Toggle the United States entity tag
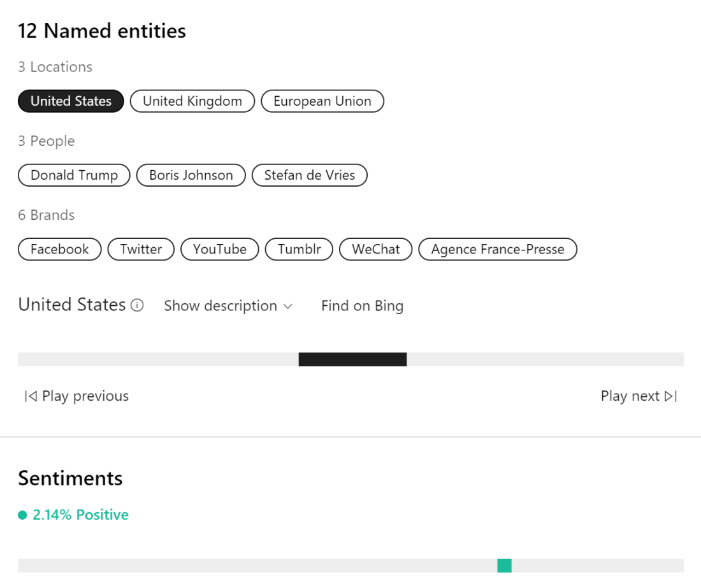This screenshot has height=588, width=701. click(71, 101)
